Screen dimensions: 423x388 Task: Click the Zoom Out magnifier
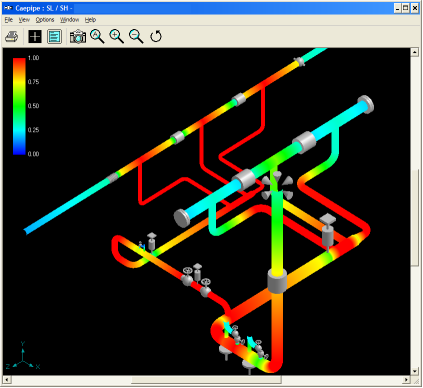[136, 36]
